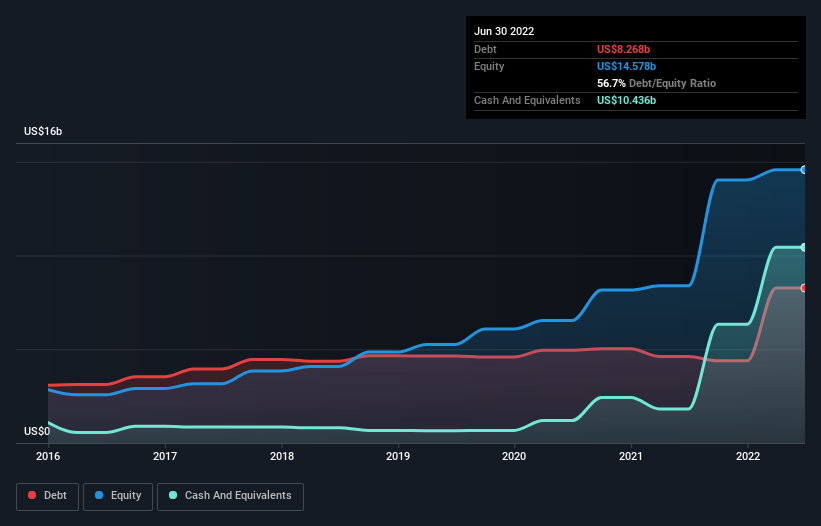The width and height of the screenshot is (821, 526).
Task: Select the 2022 axis label
Action: click(x=748, y=456)
